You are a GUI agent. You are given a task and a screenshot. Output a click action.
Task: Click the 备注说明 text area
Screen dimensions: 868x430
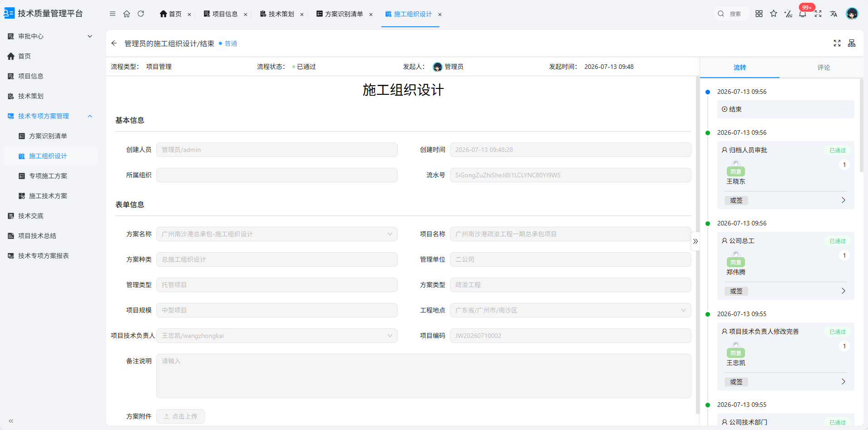click(x=424, y=376)
